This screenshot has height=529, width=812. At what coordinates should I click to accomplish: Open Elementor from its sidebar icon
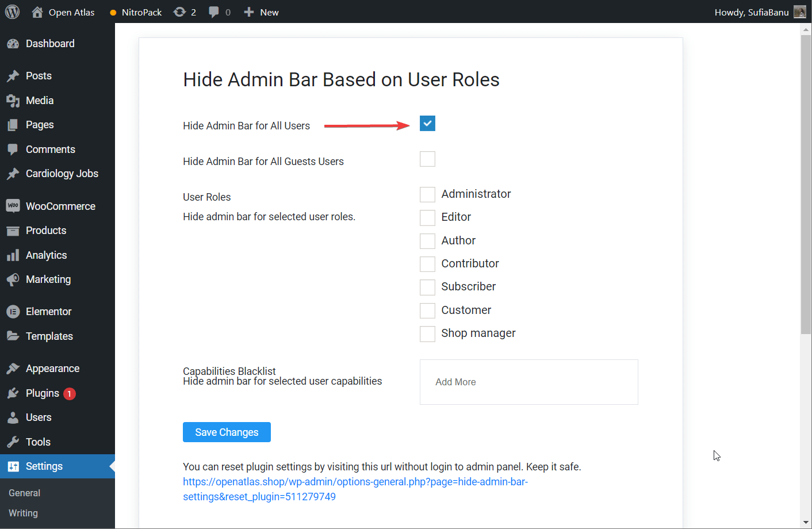tap(13, 312)
